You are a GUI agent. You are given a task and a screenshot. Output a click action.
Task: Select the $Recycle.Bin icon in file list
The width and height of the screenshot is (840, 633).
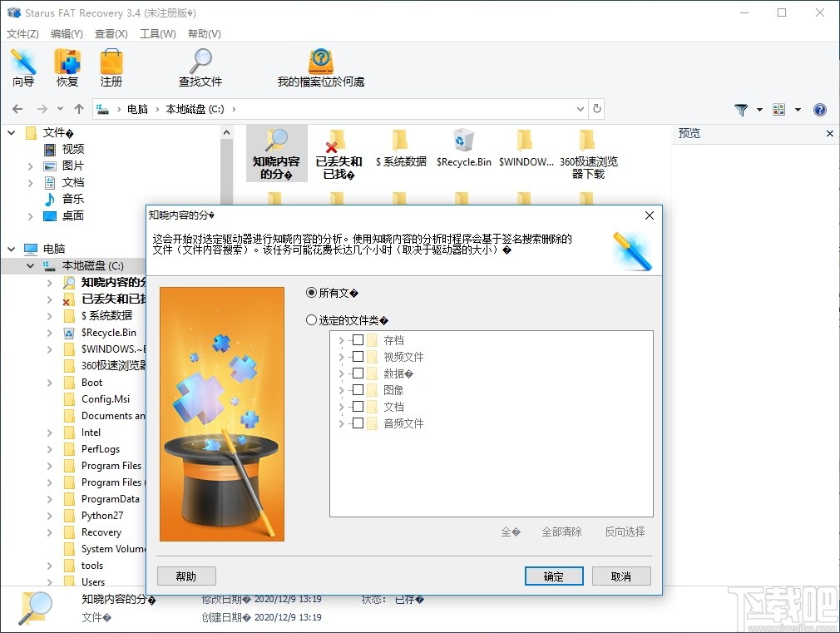tap(463, 148)
